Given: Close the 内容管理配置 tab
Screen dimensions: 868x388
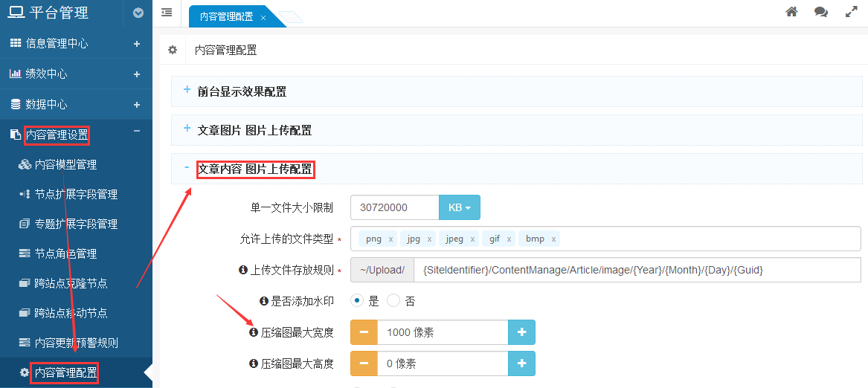Looking at the screenshot, I should click(263, 17).
